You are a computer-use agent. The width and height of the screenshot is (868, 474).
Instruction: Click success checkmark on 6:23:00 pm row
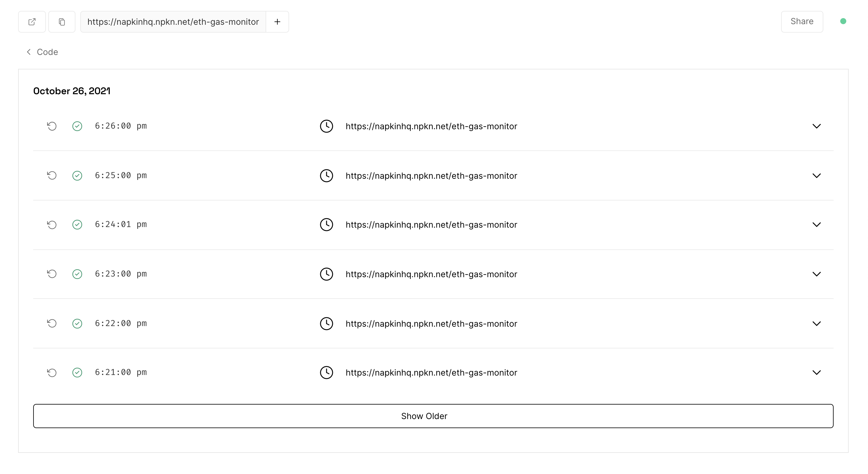tap(77, 274)
